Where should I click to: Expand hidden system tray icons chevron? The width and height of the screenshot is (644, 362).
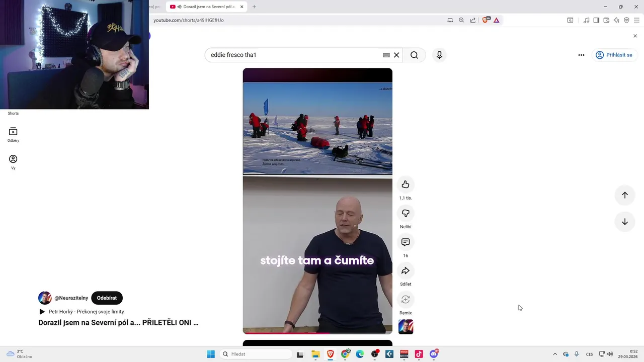[555, 354]
